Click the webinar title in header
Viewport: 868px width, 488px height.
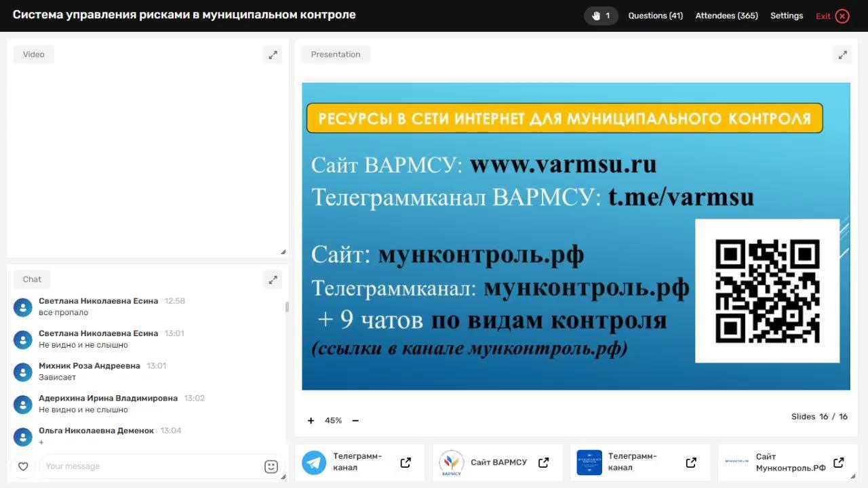[x=184, y=15]
